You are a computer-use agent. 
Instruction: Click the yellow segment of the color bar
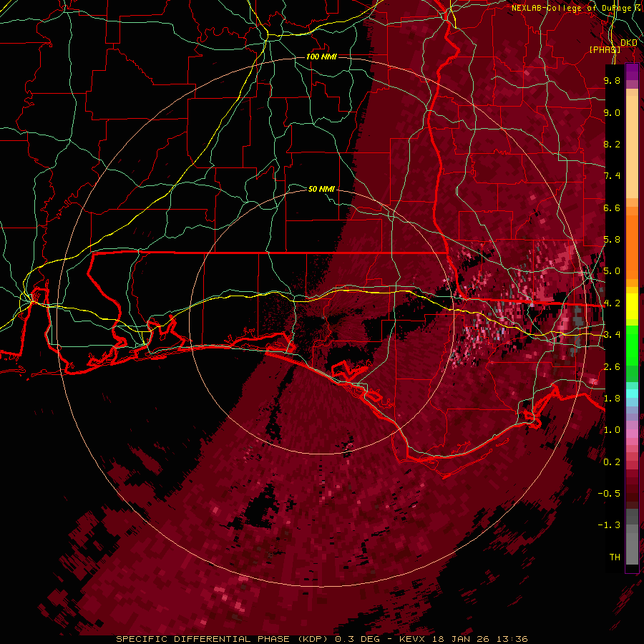[632, 306]
